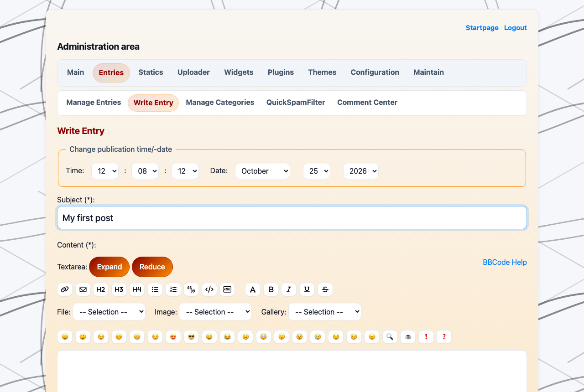Click the Expand textarea button
584x392 pixels.
click(x=109, y=267)
